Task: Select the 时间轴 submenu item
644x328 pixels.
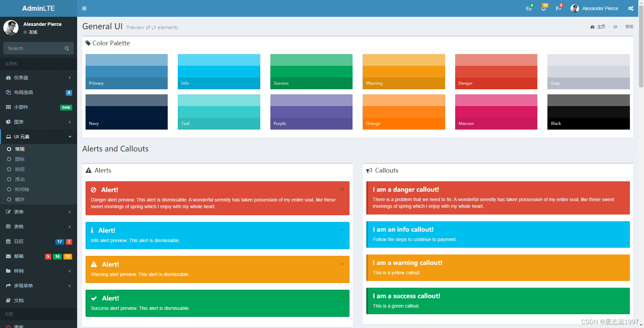Action: point(39,189)
